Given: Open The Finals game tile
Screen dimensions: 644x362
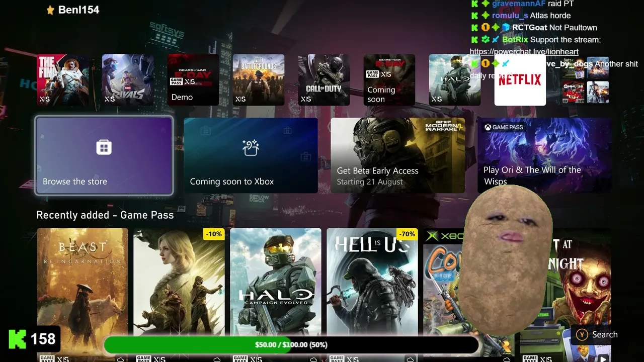Looking at the screenshot, I should tap(63, 80).
